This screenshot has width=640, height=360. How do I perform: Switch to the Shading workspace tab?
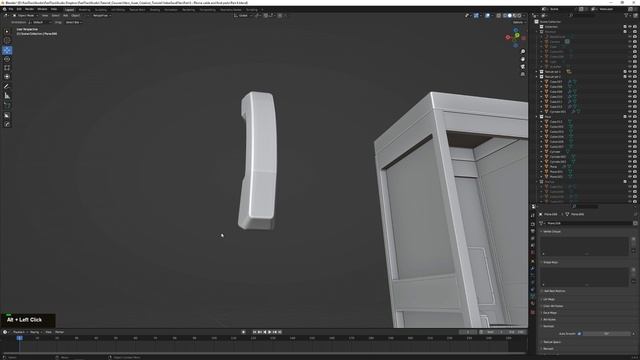155,9
